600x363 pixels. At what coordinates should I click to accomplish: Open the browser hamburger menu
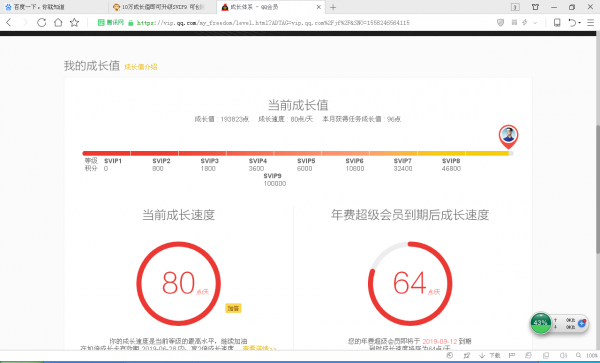(590, 23)
